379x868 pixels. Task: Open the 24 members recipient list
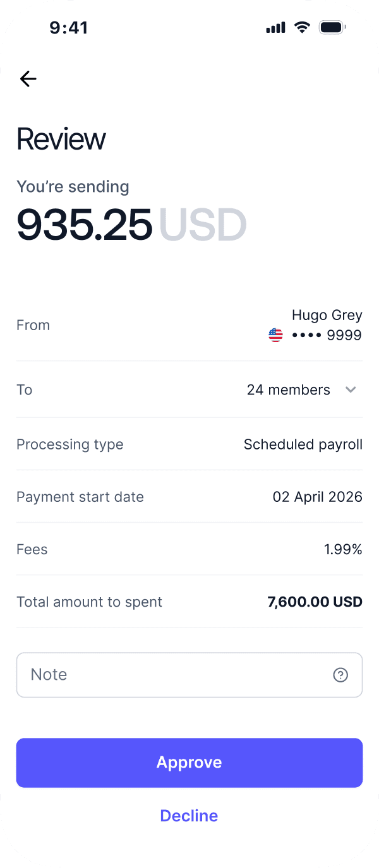[x=289, y=390]
